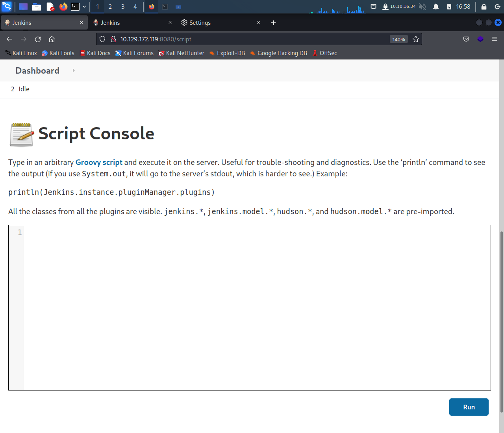
Task: Click the session logout icon
Action: [x=497, y=7]
